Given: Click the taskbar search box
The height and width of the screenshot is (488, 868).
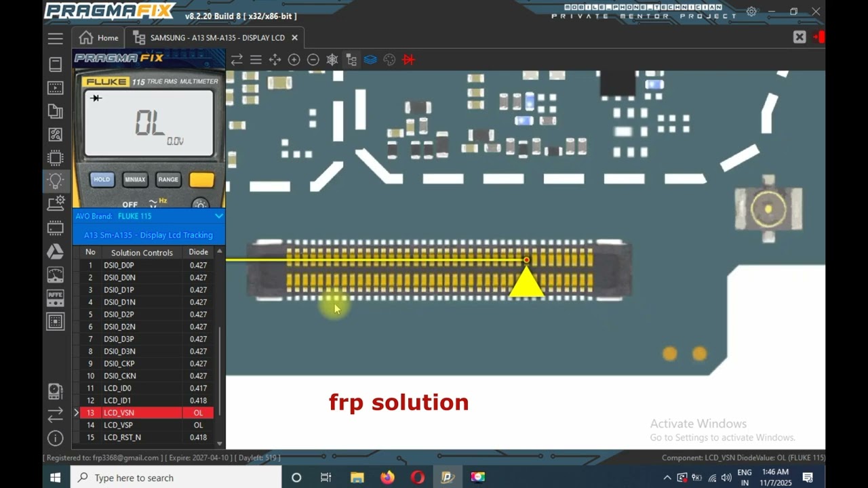Looking at the screenshot, I should (x=176, y=478).
